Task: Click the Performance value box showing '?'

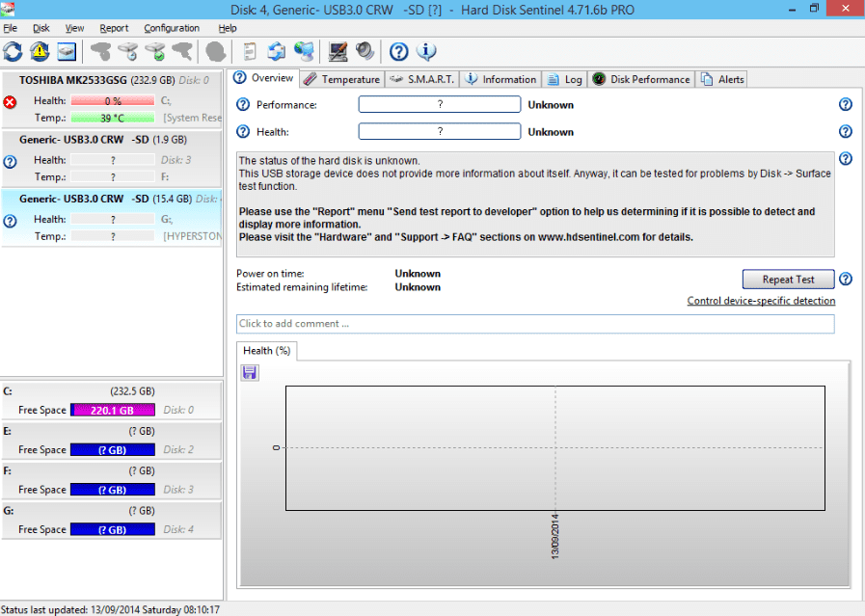Action: click(440, 104)
